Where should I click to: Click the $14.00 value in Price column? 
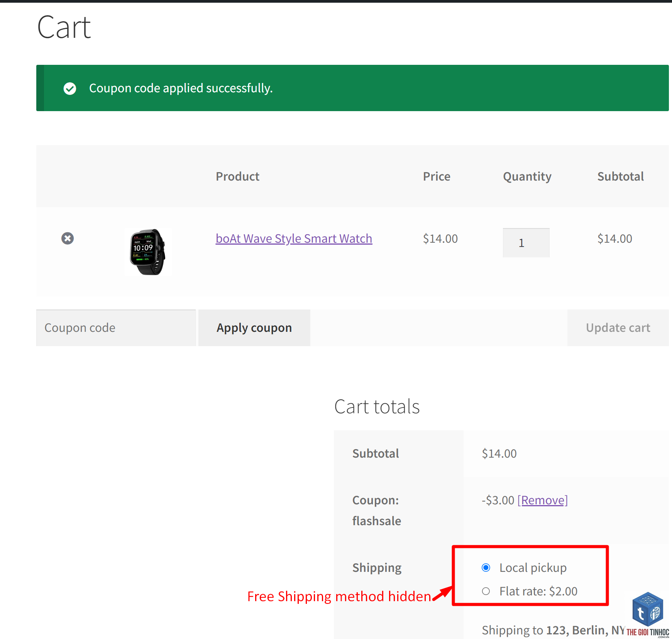[440, 238]
